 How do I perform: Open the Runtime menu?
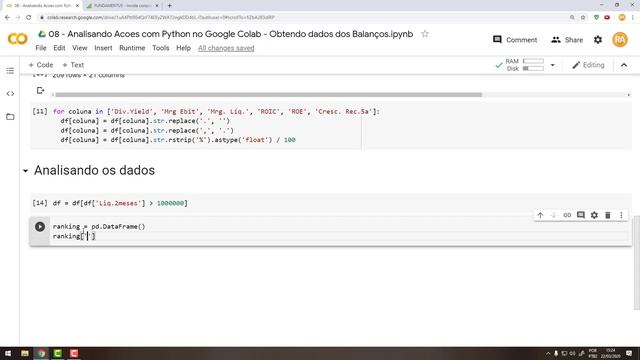click(x=132, y=48)
